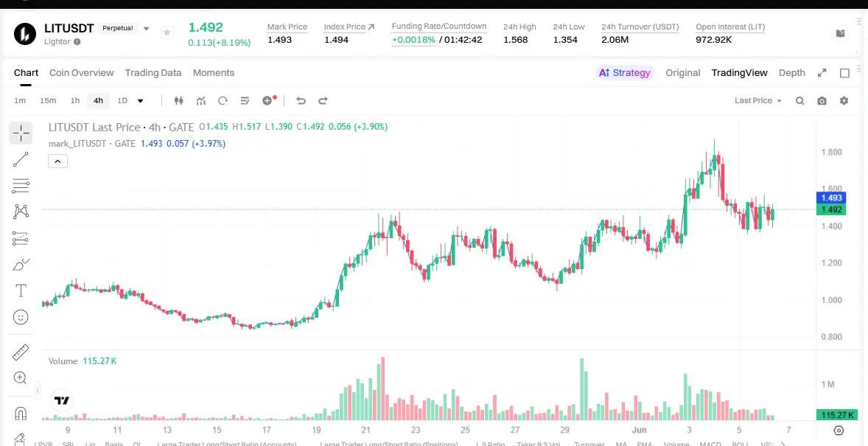Take a chart snapshot with camera icon
Viewport: 868px width, 446px height.
pos(822,100)
